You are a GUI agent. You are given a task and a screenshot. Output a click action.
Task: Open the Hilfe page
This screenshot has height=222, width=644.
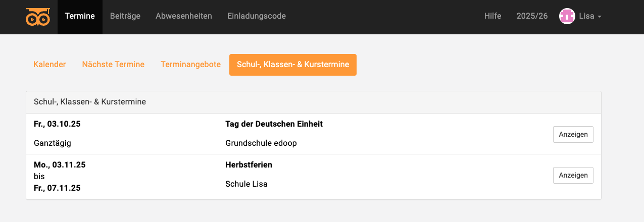click(x=492, y=16)
